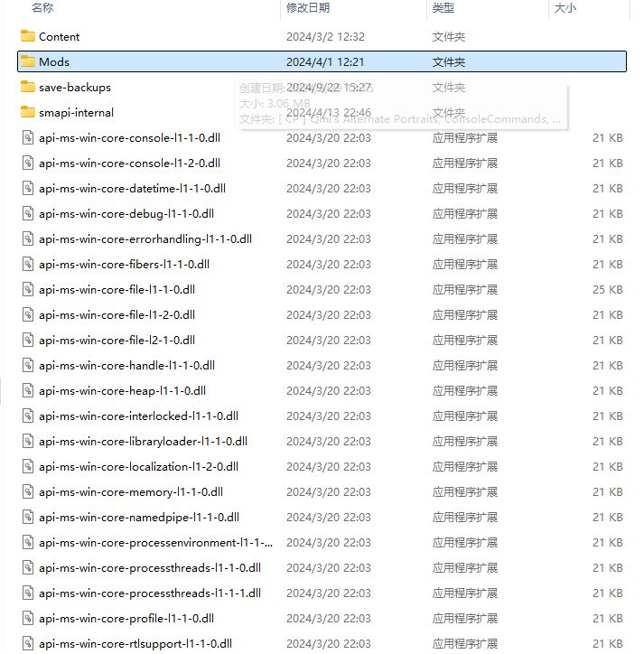The height and width of the screenshot is (654, 644).
Task: Click the api-ms-win-core-libraryloader-l1-1-0.dll file icon
Action: (x=28, y=442)
